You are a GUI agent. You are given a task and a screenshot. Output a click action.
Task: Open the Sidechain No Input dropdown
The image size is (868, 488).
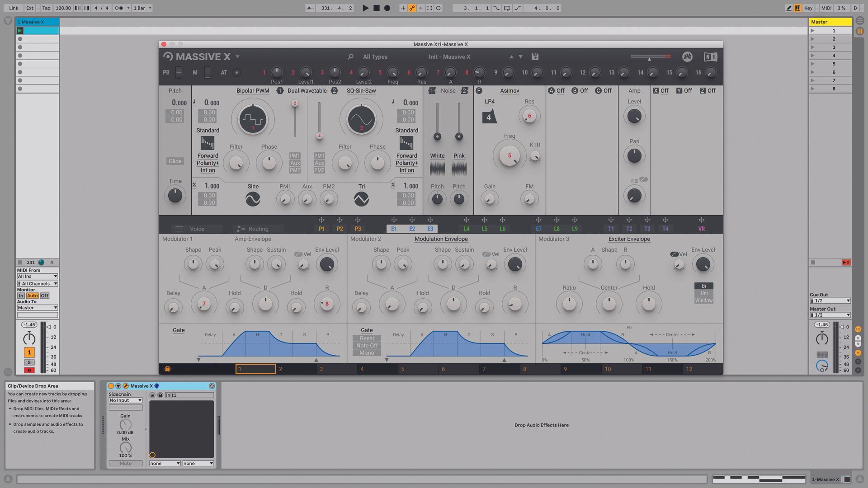125,400
